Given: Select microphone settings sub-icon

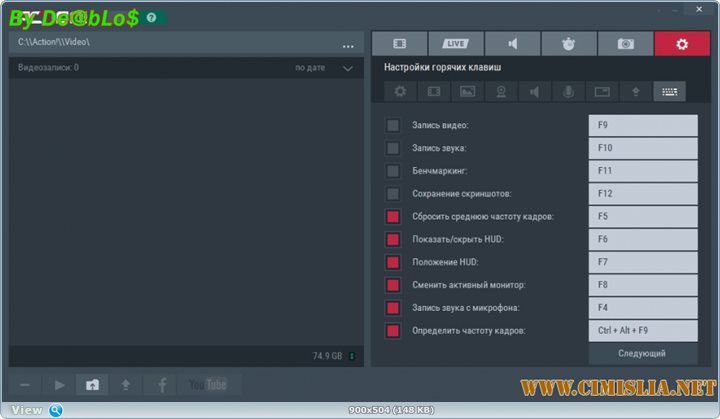Looking at the screenshot, I should click(x=568, y=91).
